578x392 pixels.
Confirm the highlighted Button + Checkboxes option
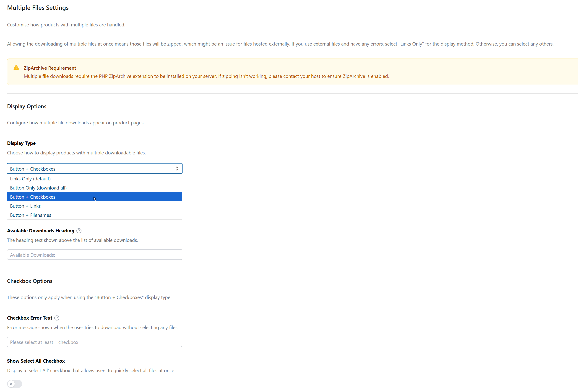[33, 197]
